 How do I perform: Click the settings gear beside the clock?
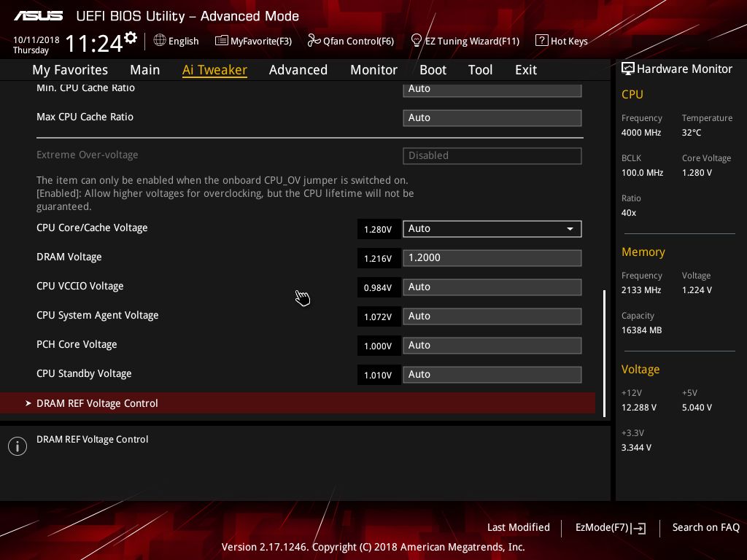pos(131,38)
